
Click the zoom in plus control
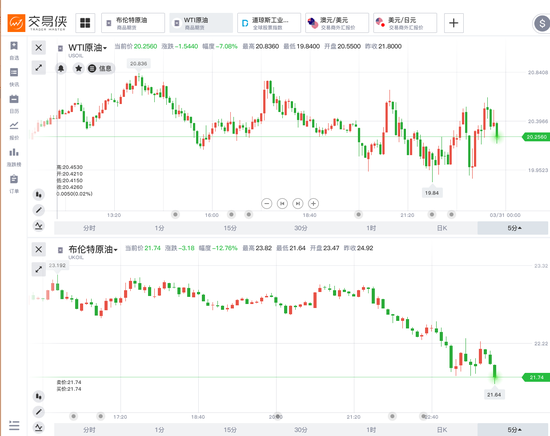[x=313, y=203]
